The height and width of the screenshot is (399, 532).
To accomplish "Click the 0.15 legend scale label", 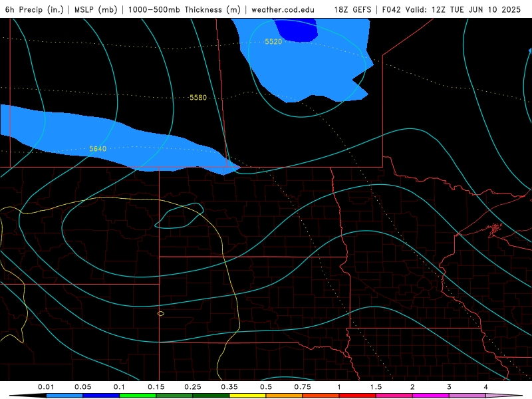I will (x=156, y=387).
